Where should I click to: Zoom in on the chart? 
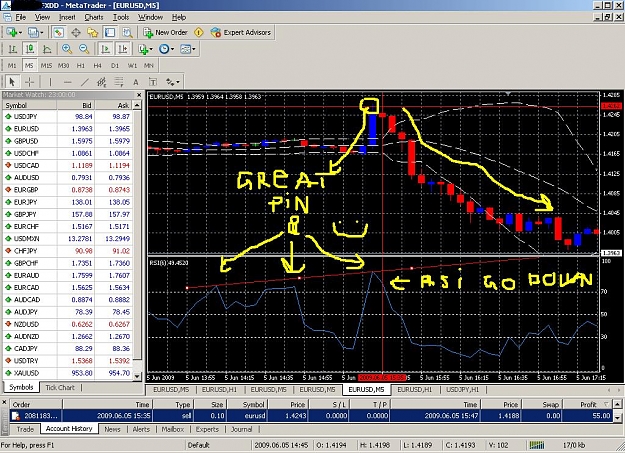point(67,49)
